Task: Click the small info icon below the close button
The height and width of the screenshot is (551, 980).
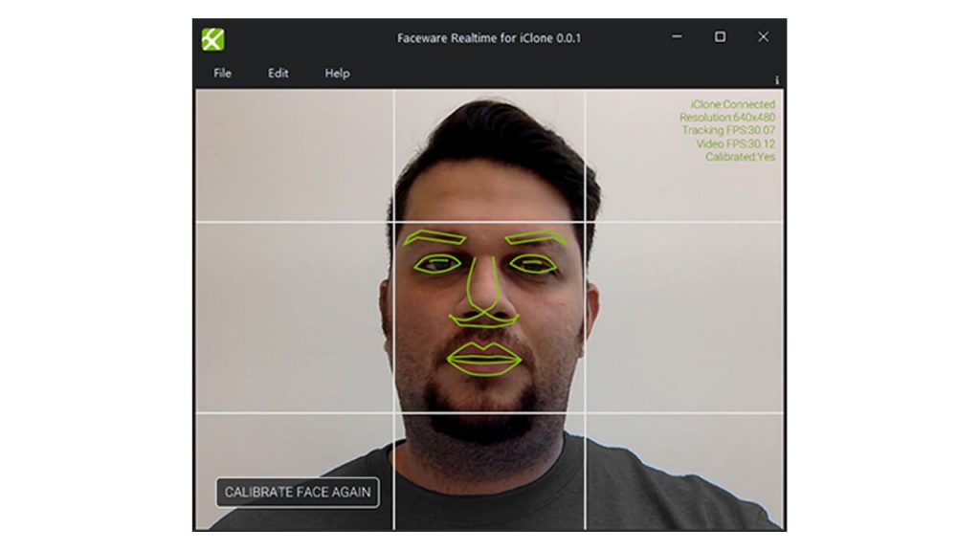Action: coord(777,80)
